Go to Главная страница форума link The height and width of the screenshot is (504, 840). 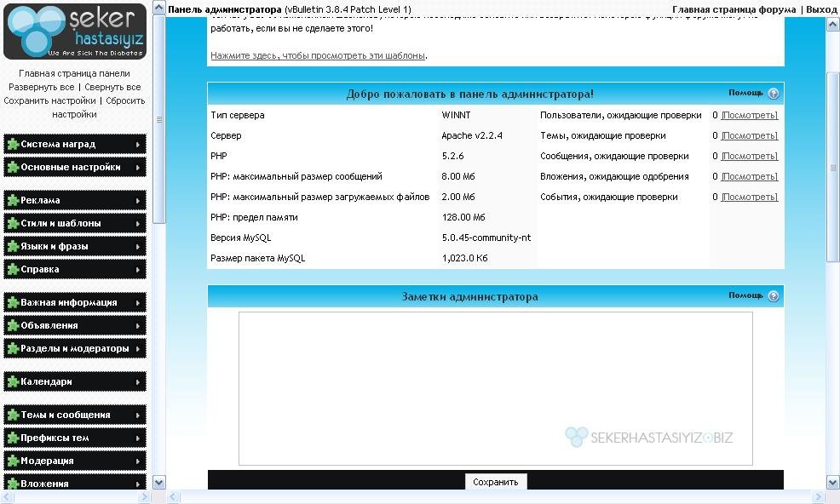(734, 9)
